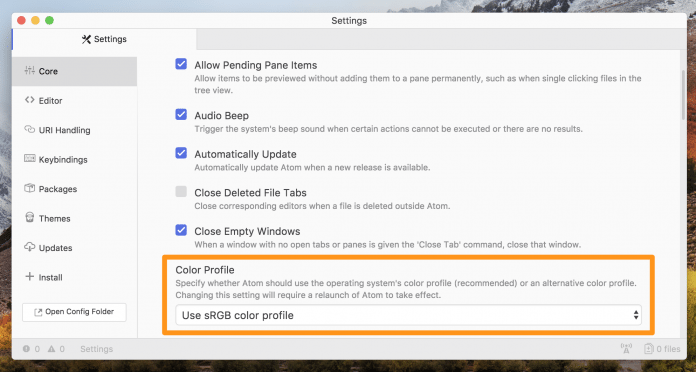Open the Color Profile dropdown

pyautogui.click(x=408, y=315)
